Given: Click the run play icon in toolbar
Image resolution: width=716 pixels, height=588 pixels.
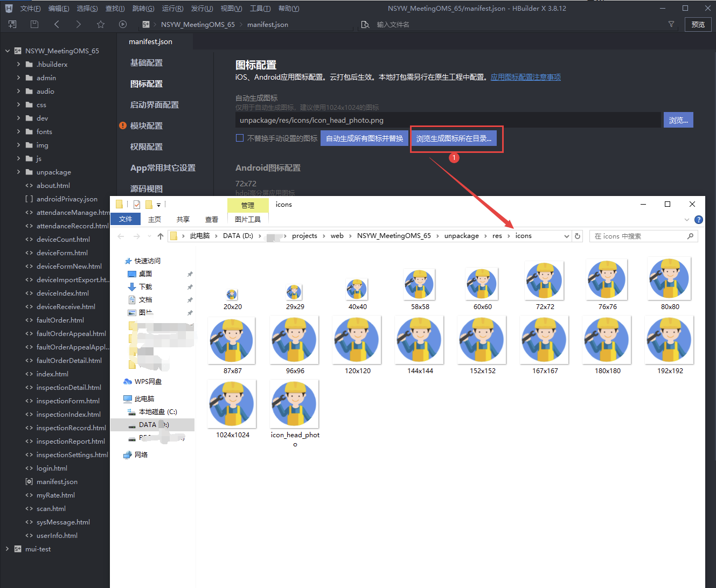Looking at the screenshot, I should coord(123,24).
